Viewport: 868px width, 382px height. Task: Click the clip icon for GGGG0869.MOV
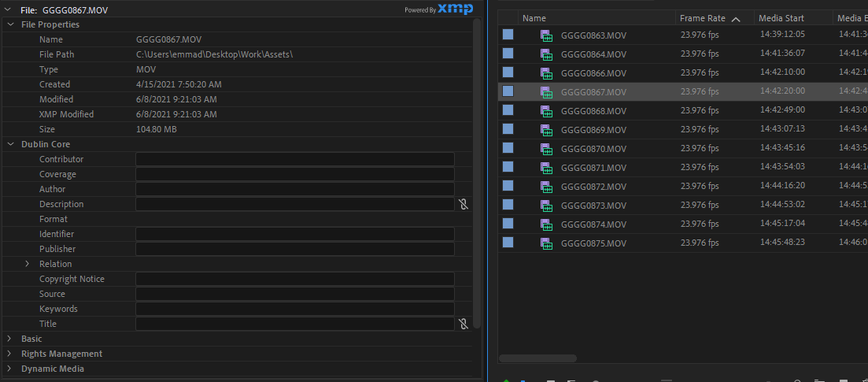547,130
